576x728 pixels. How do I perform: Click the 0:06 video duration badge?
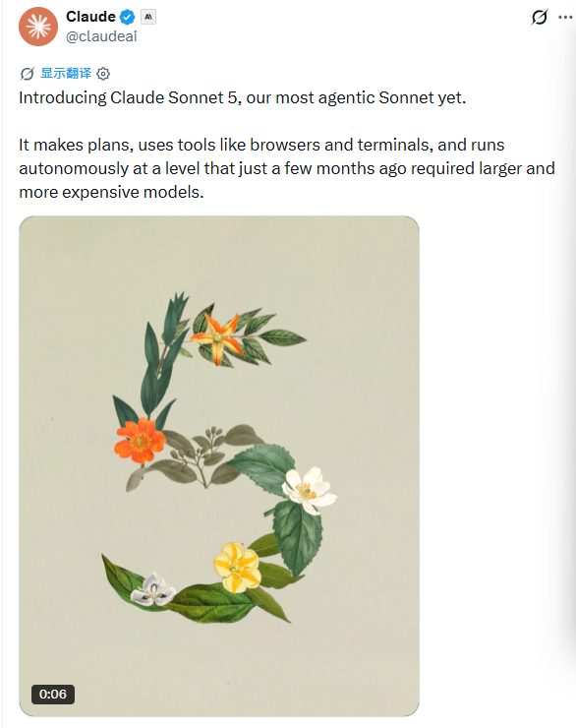(53, 695)
